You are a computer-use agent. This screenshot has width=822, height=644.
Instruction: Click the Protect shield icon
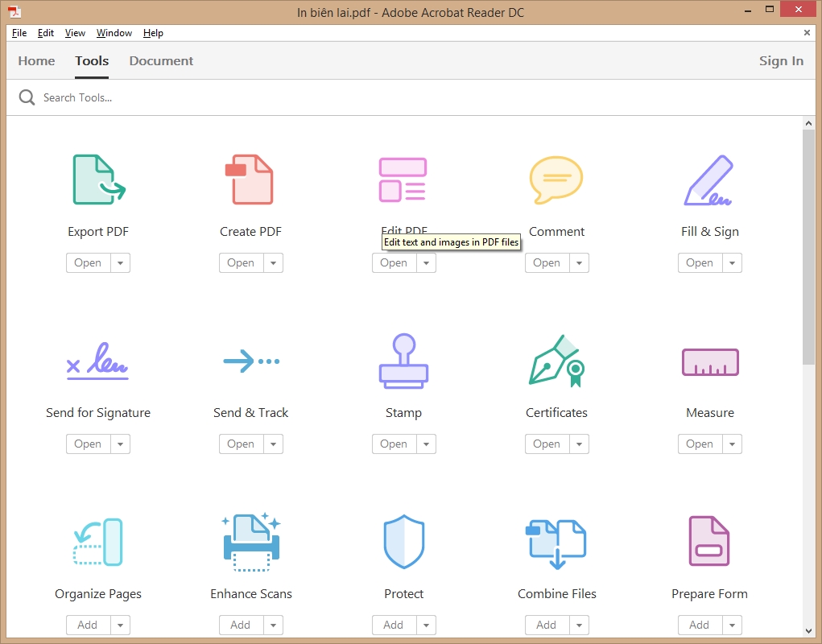point(403,542)
